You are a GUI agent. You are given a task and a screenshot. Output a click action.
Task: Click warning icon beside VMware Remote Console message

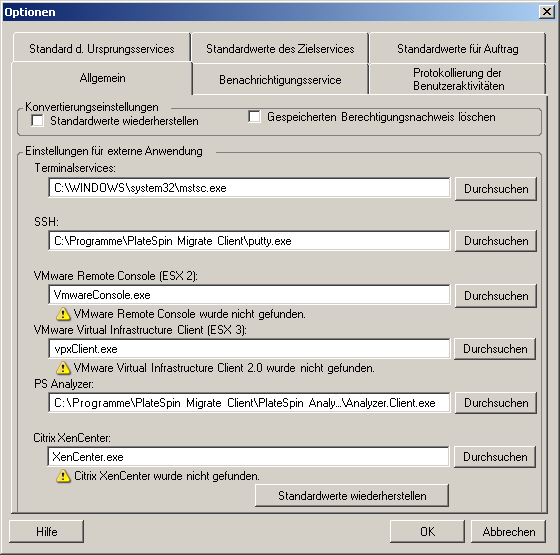pos(63,314)
